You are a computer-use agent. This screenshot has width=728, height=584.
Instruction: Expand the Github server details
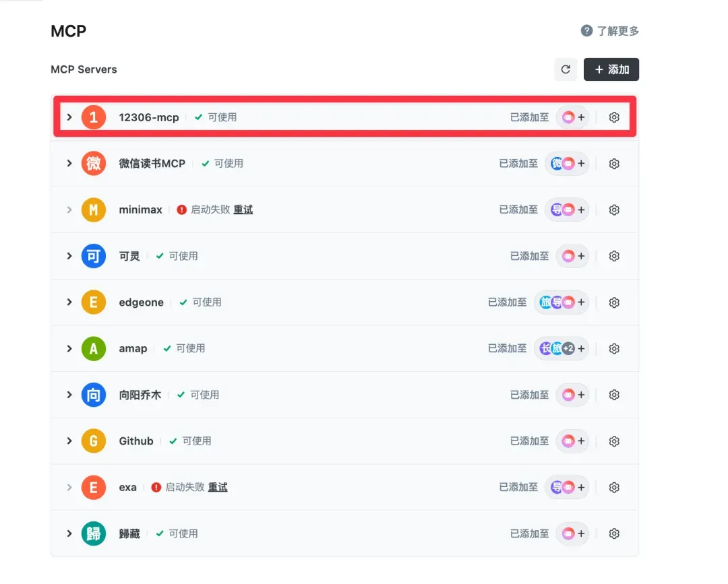pyautogui.click(x=69, y=441)
